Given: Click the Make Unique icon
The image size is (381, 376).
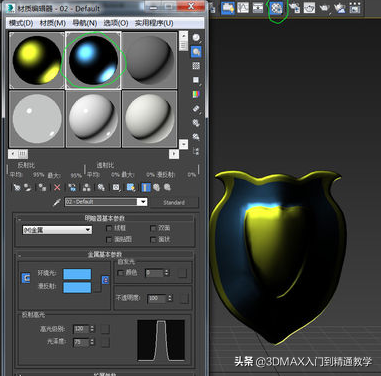Looking at the screenshot, I should (87, 187).
